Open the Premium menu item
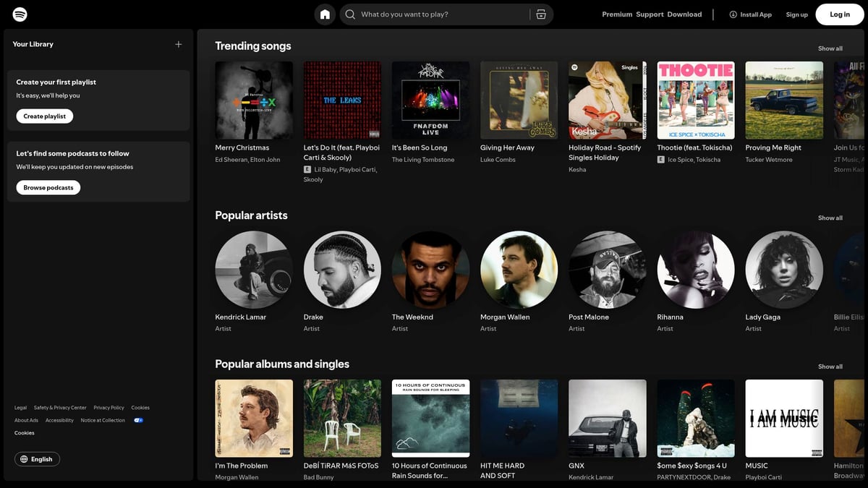 616,14
